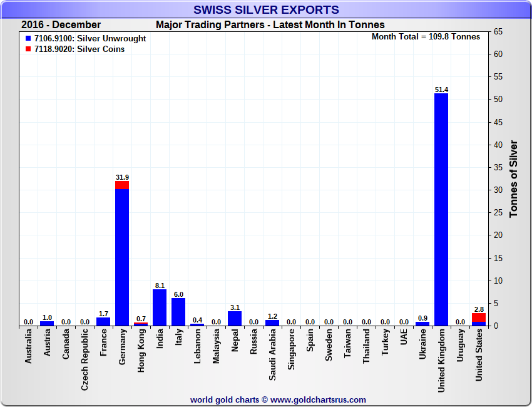The image size is (532, 407).
Task: Click the 7118.9020: Silver Coins legend text
Action: [79, 49]
